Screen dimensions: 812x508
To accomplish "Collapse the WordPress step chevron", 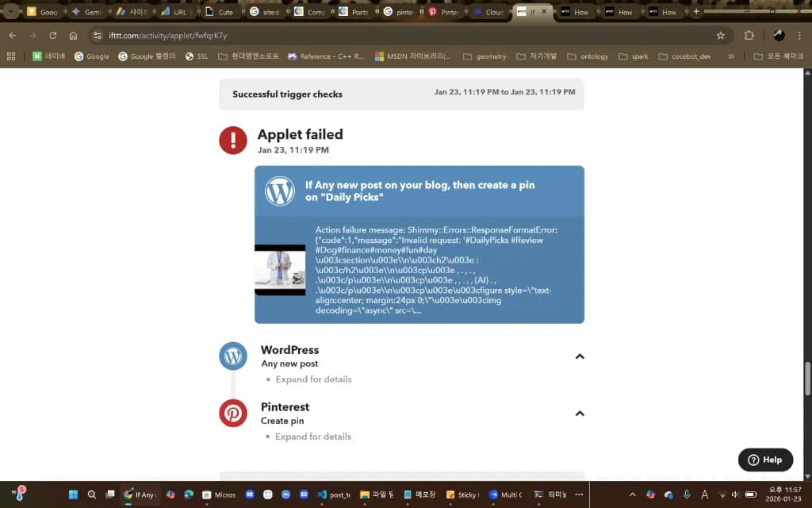I will pos(580,356).
